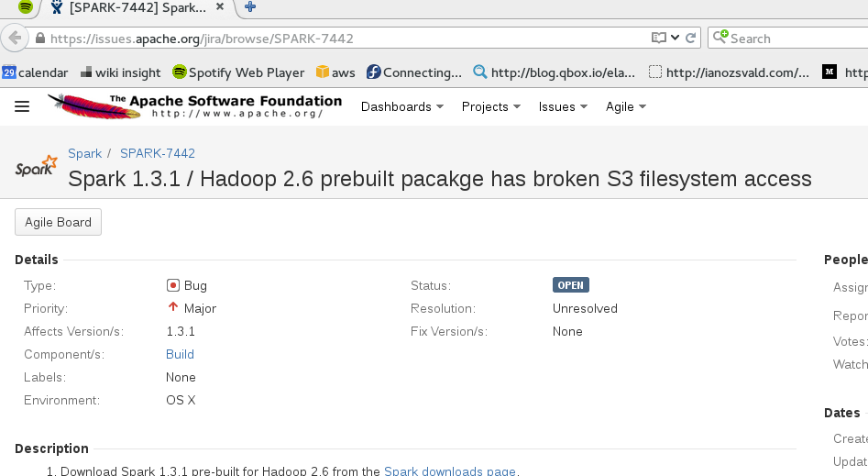Click the URL address bar
The width and height of the screenshot is (868, 476).
coord(339,39)
